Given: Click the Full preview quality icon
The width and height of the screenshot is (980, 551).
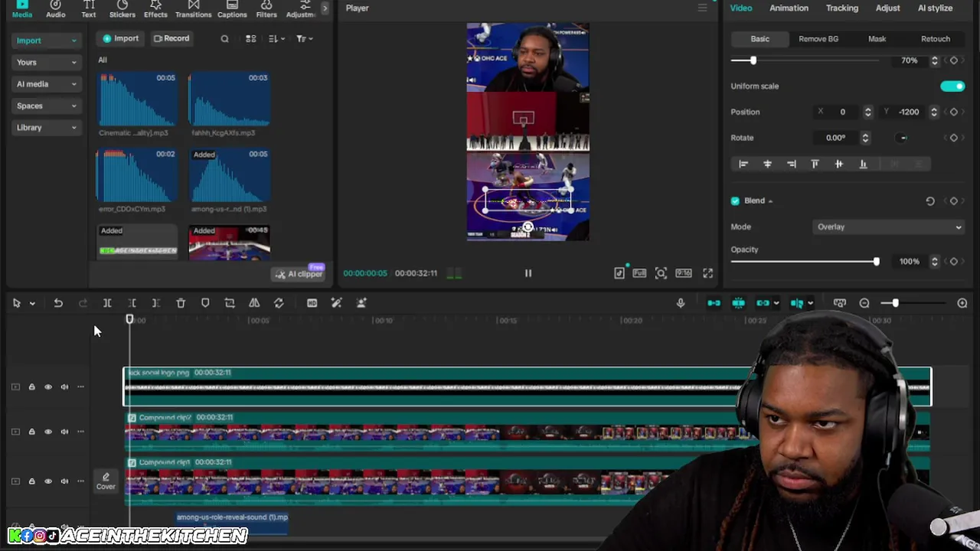Looking at the screenshot, I should 639,273.
